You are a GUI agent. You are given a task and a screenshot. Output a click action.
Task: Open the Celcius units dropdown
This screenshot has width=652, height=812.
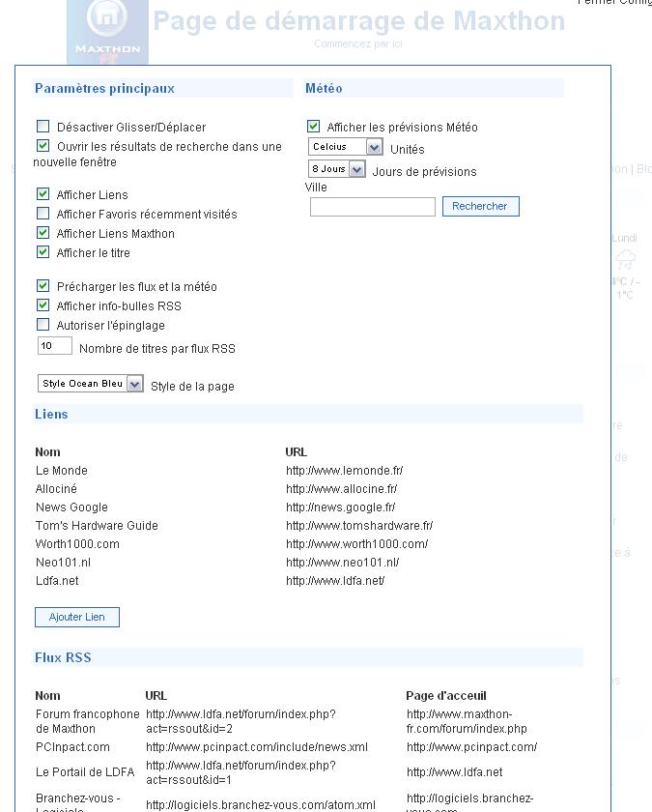click(345, 147)
